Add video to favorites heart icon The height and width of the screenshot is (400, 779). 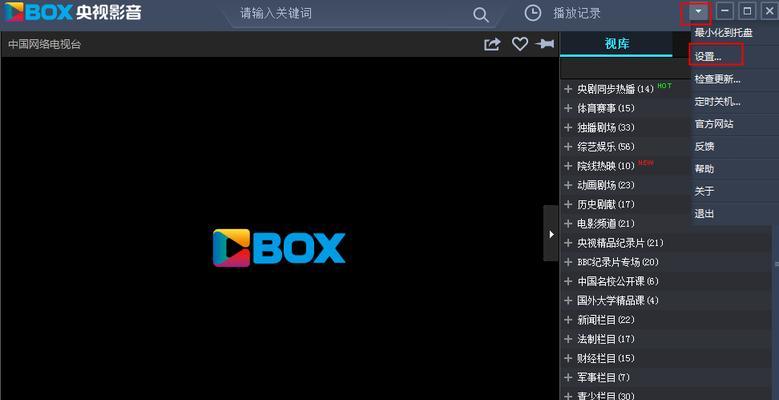tap(520, 44)
